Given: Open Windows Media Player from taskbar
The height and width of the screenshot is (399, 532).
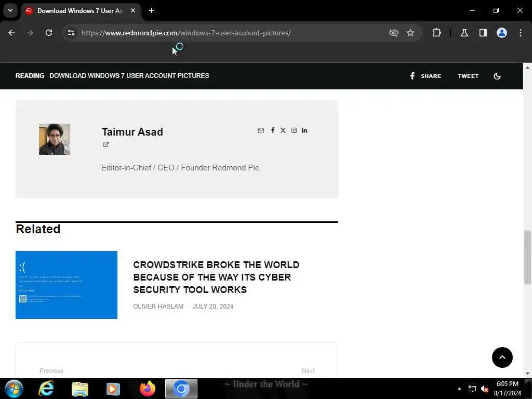Looking at the screenshot, I should pos(113,389).
